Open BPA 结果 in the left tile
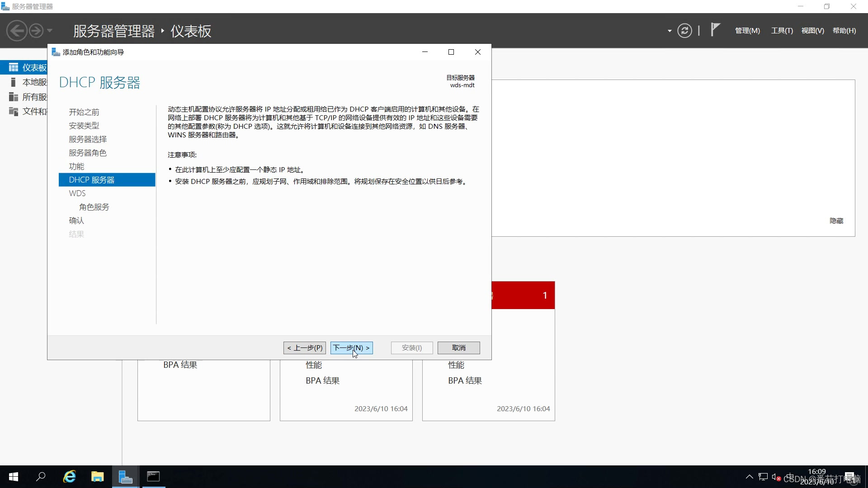Viewport: 868px width, 488px height. point(180,365)
